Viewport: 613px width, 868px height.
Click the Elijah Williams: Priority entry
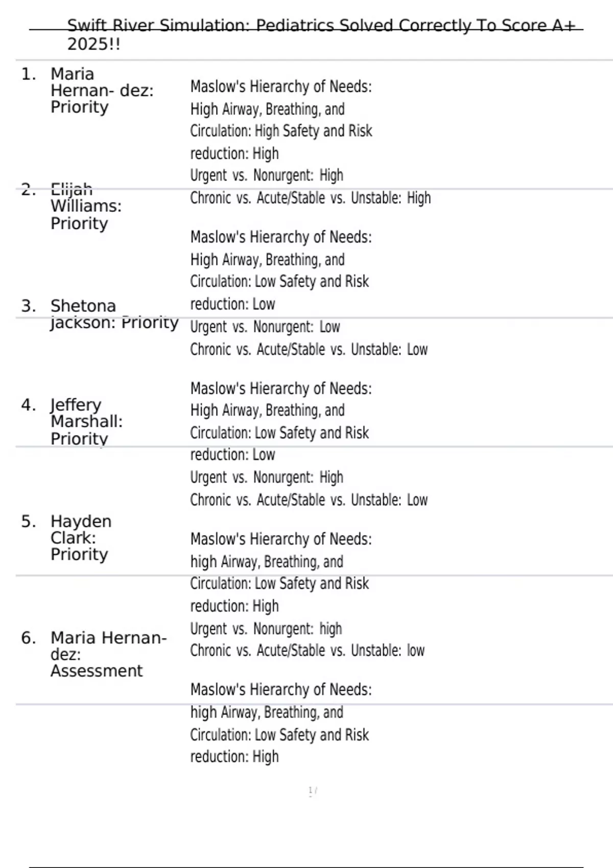click(x=86, y=207)
